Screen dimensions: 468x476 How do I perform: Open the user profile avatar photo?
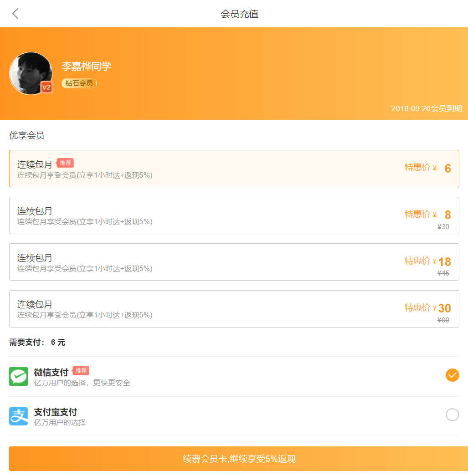coord(30,72)
